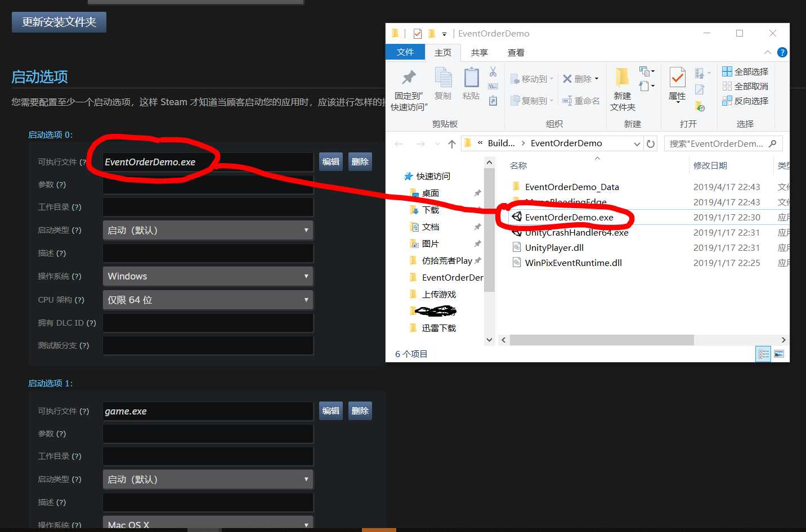Click Invert selection (反向选择) in the ribbon

[x=745, y=101]
